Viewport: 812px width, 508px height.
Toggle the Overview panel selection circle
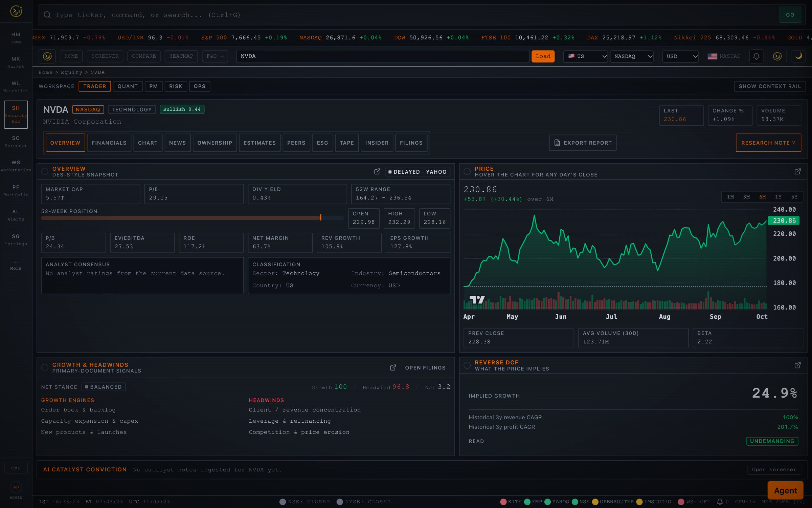[x=45, y=172]
